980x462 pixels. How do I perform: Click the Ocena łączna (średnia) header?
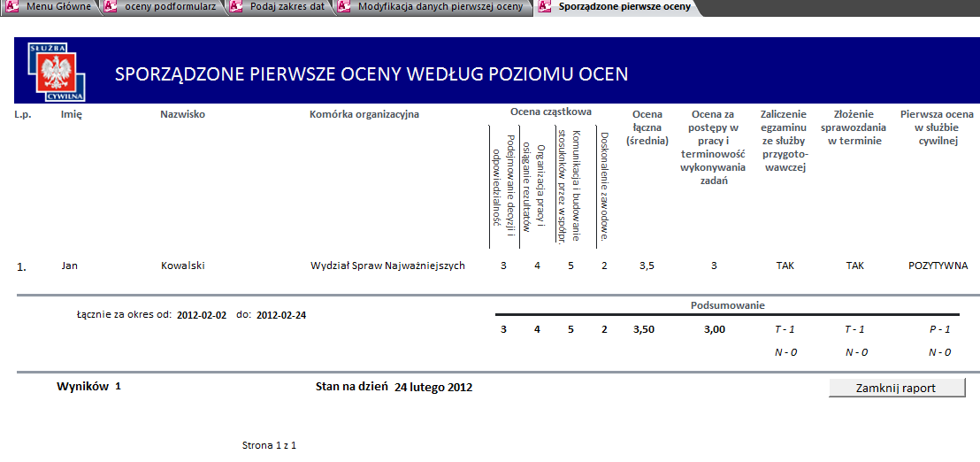click(x=647, y=127)
